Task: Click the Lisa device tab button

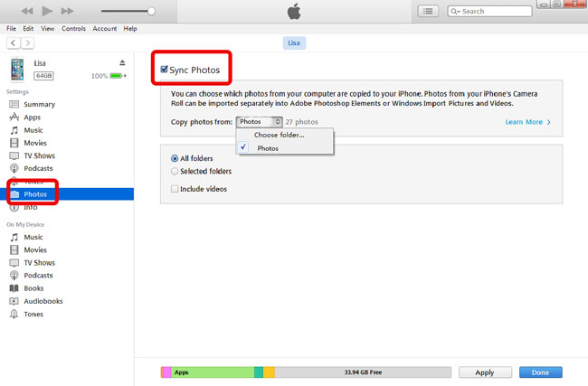Action: 294,42
